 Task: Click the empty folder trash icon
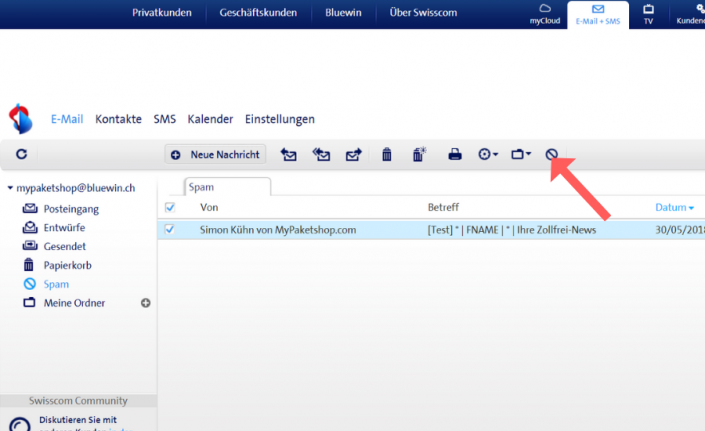tap(419, 155)
